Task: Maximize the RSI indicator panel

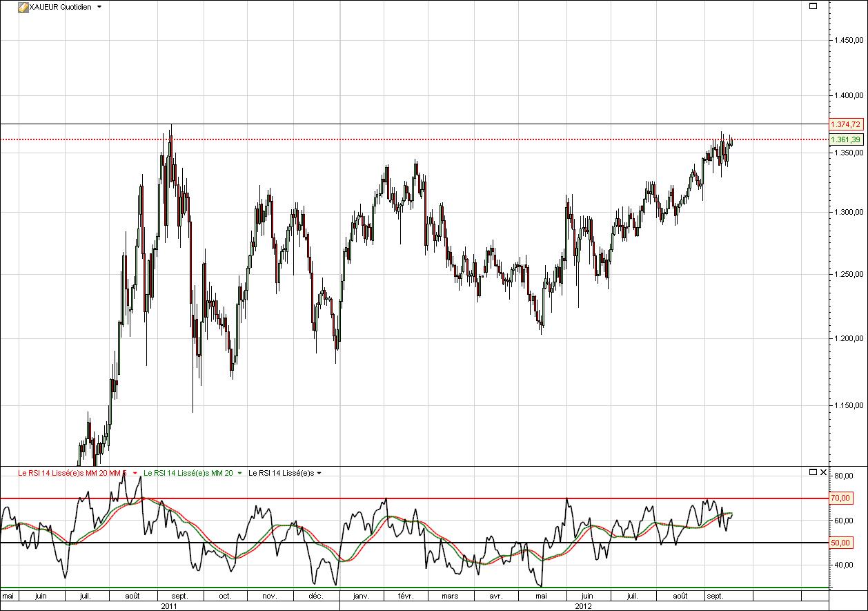Action: 813,472
